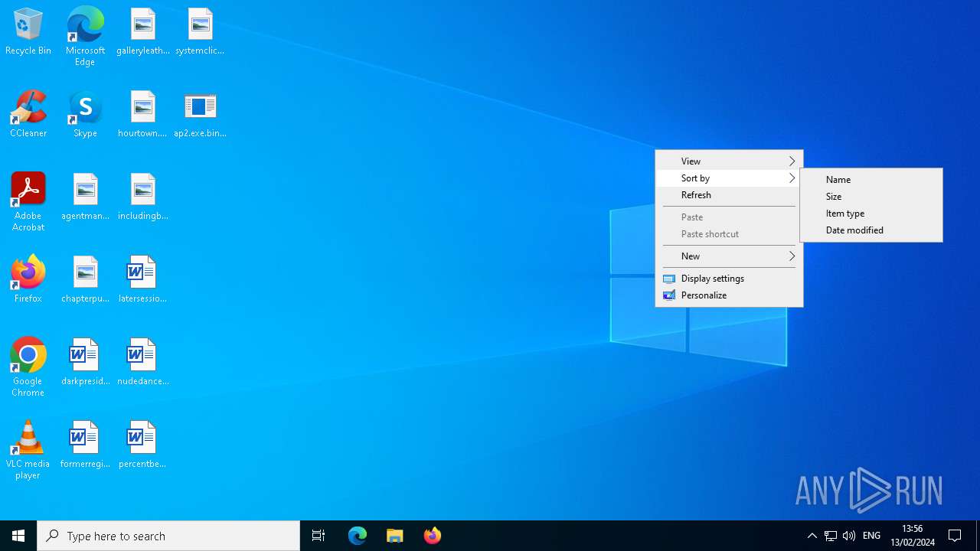The height and width of the screenshot is (551, 980).
Task: Sort desktop icons by Name
Action: click(871, 180)
